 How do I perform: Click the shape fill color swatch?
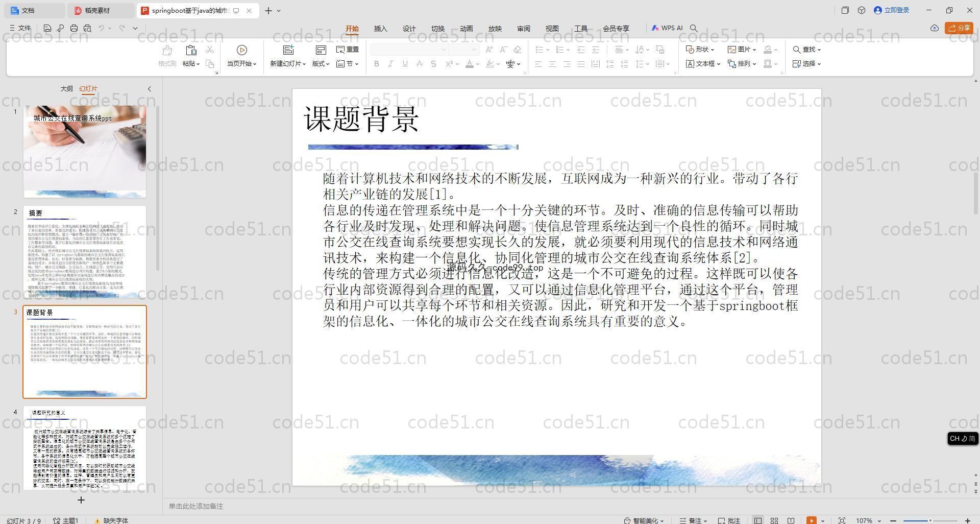tap(767, 50)
